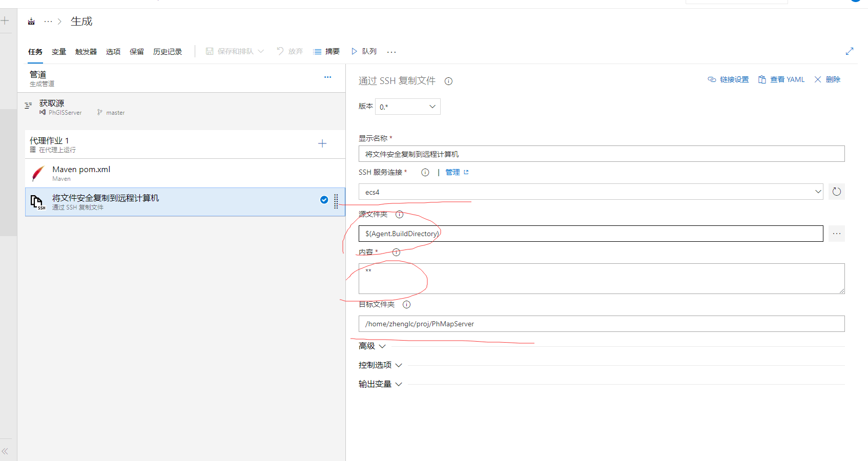
Task: Click the fullscreen expand arrow icon
Action: tap(849, 51)
